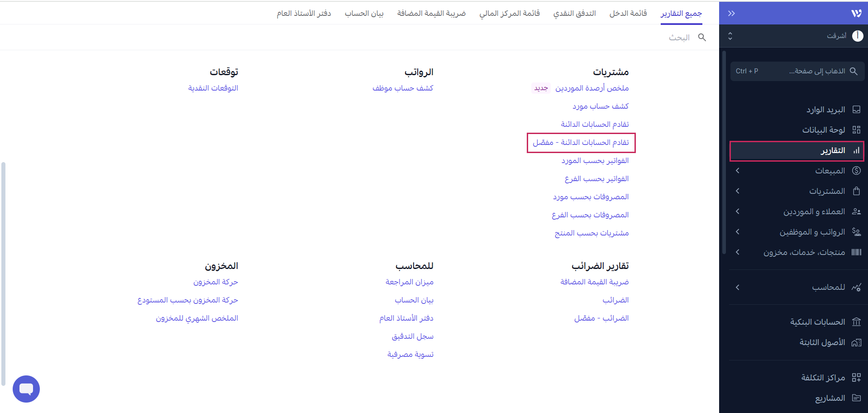Image resolution: width=868 pixels, height=413 pixels.
Task: Open سجل التدقيق report
Action: pos(412,336)
